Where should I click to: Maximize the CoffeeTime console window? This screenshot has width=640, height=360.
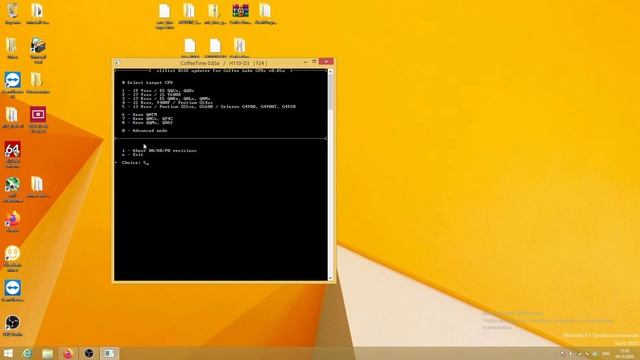pyautogui.click(x=314, y=61)
